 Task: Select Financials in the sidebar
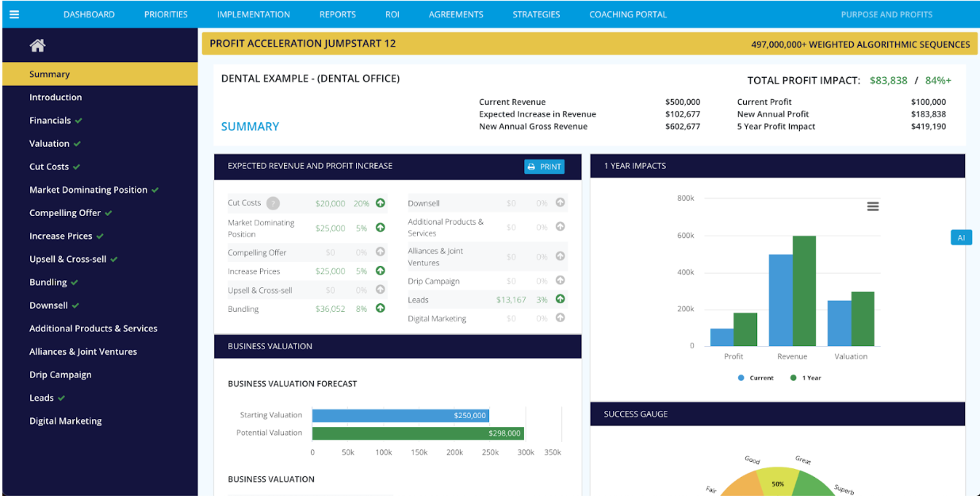pyautogui.click(x=50, y=121)
